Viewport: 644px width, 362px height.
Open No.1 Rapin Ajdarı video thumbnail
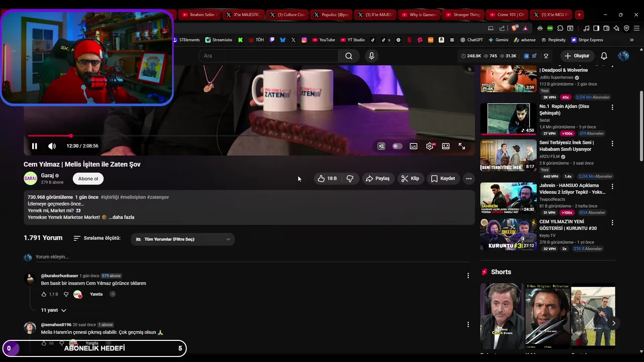tap(508, 119)
